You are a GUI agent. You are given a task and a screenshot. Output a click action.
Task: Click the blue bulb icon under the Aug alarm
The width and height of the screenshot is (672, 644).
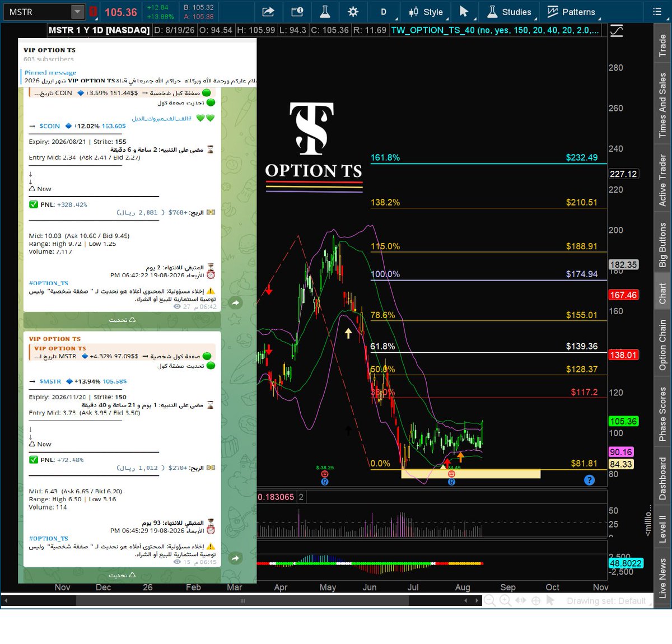pos(451,482)
